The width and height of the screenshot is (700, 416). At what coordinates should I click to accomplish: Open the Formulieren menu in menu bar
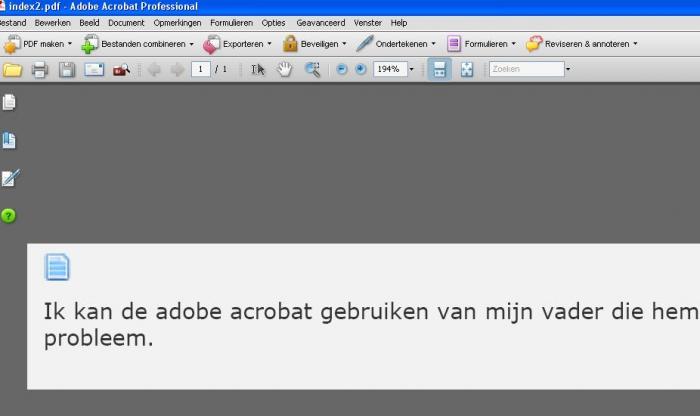(x=231, y=23)
